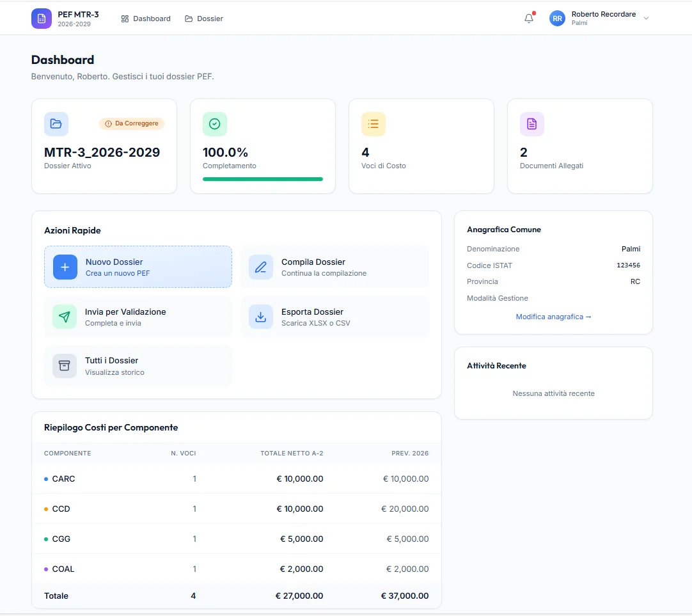692x616 pixels.
Task: Click the orange dot beside CCD
Action: (46, 509)
